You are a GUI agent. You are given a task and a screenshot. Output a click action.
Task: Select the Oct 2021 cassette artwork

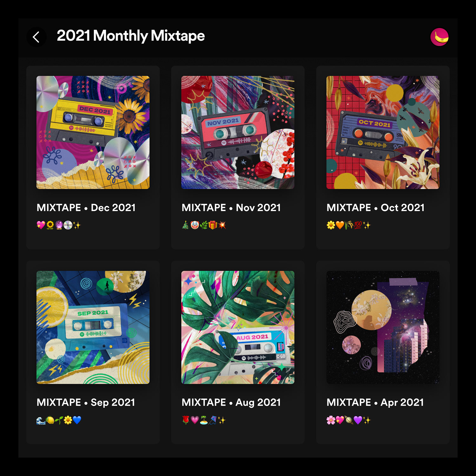coord(383,132)
